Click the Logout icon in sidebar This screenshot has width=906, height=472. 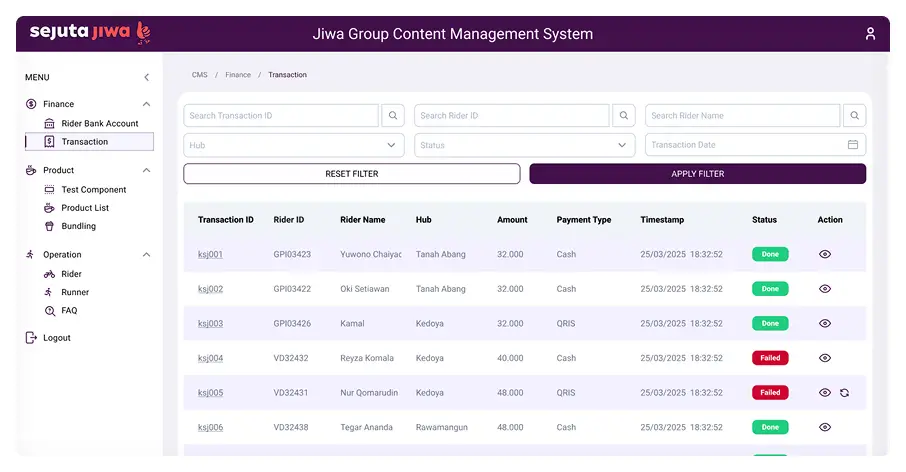coord(31,338)
